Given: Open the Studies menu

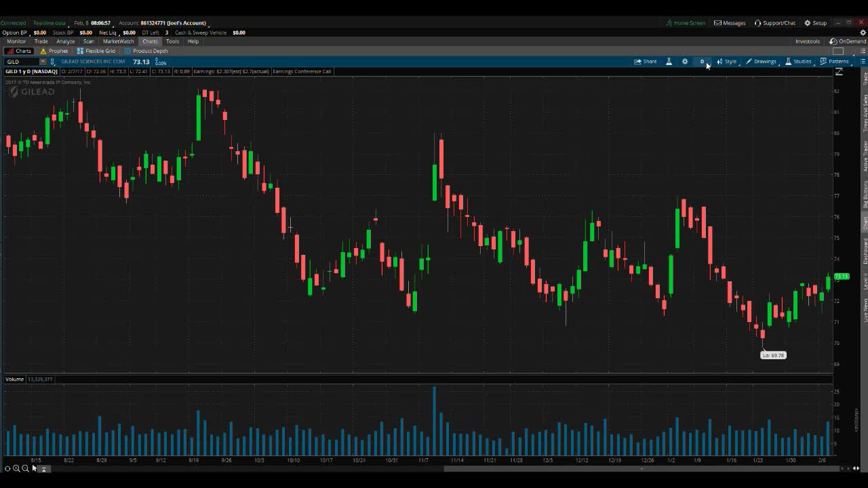Looking at the screenshot, I should tap(798, 62).
